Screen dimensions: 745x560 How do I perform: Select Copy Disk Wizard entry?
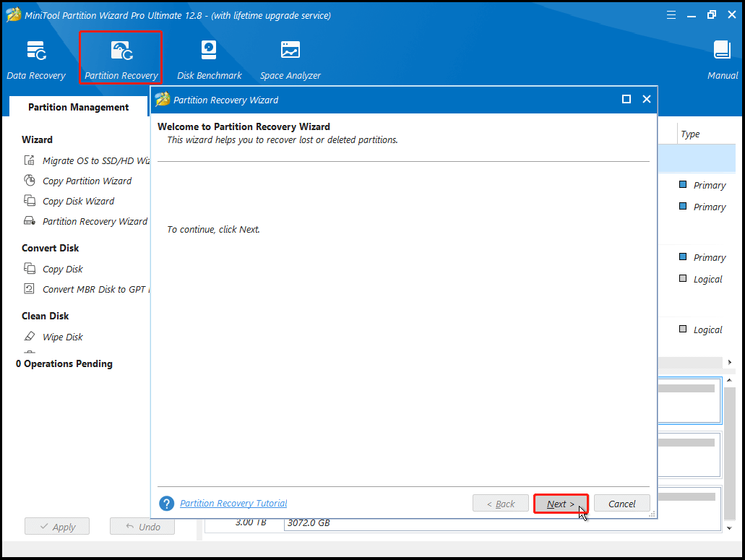point(78,202)
